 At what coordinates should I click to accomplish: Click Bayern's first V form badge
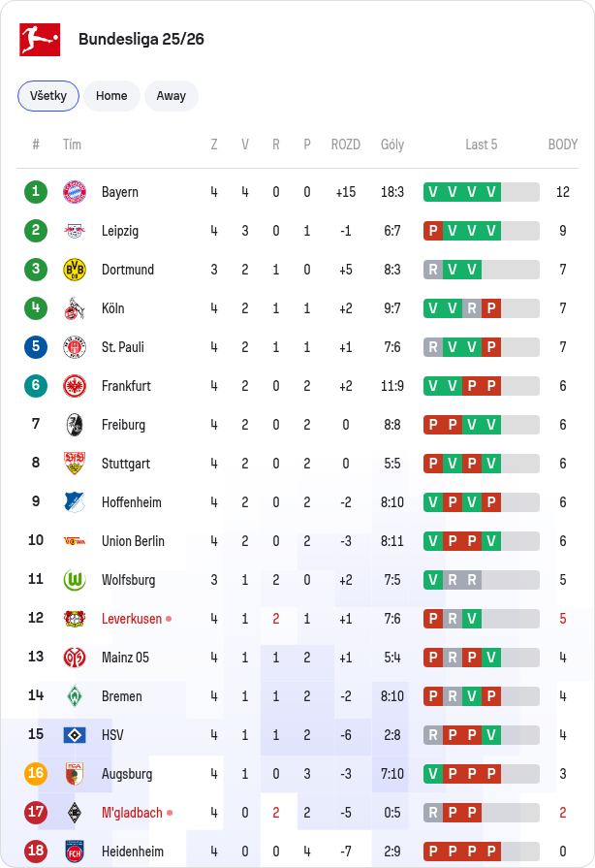click(433, 192)
